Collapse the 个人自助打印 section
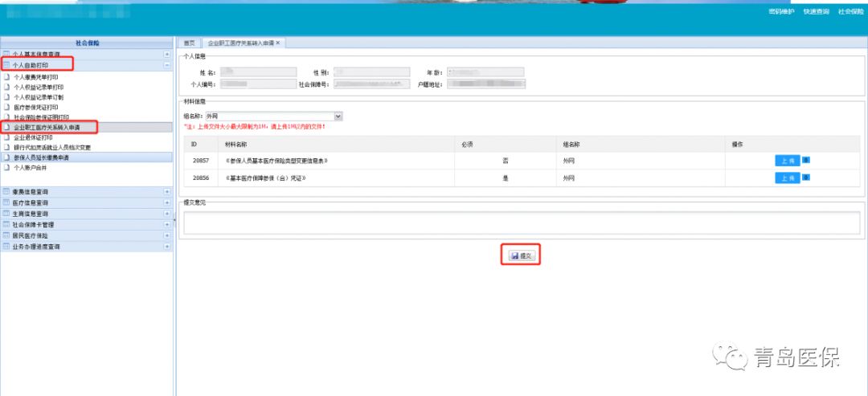The width and height of the screenshot is (868, 396). coord(167,64)
